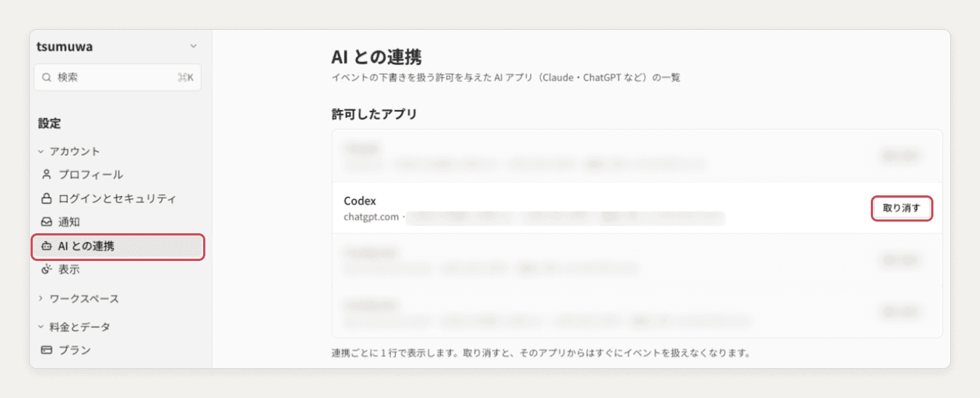Click the magnifier icon in search box

[x=47, y=77]
